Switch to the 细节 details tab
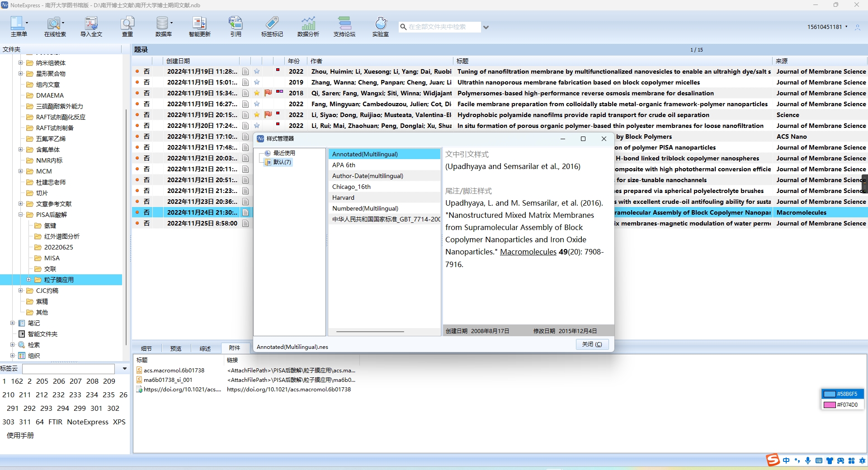 146,348
